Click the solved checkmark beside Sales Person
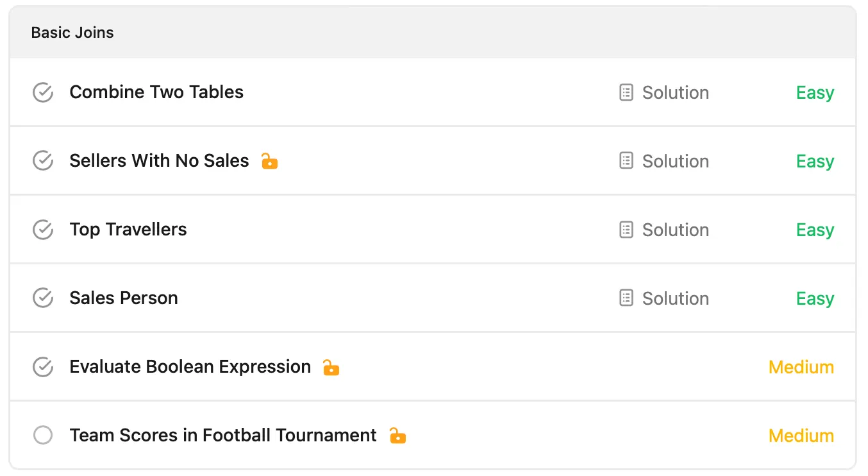The image size is (868, 476). [x=43, y=298]
